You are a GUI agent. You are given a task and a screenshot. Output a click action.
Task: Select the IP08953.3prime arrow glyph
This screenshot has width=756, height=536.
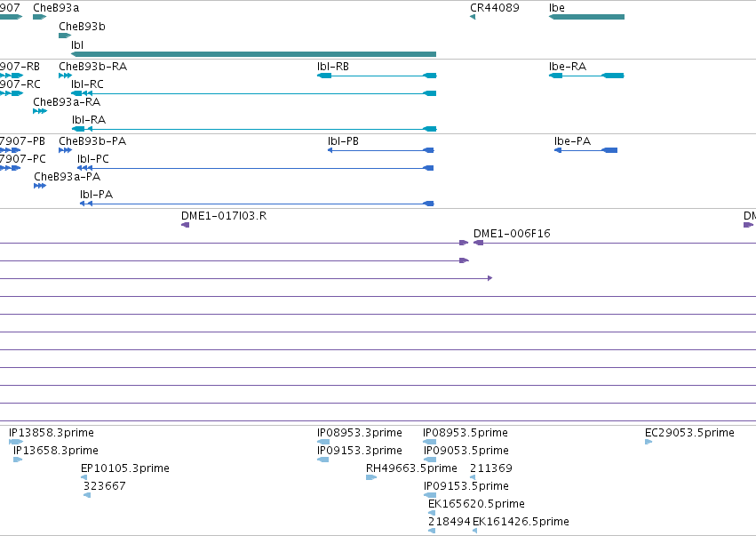pos(323,442)
